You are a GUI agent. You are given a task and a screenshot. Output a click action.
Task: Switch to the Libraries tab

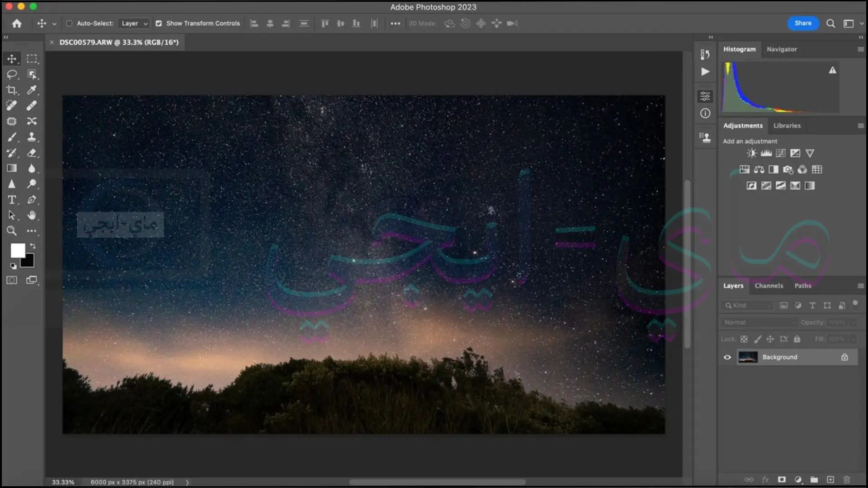(x=787, y=125)
